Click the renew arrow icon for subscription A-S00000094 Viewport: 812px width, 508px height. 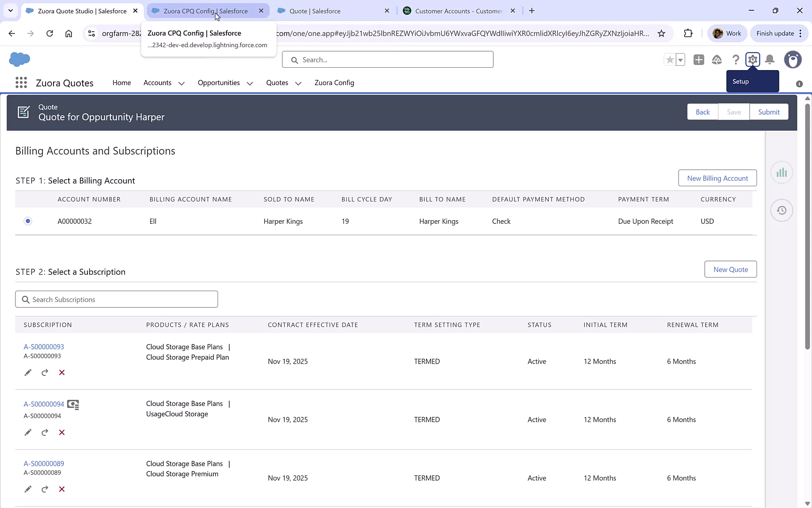pyautogui.click(x=45, y=432)
